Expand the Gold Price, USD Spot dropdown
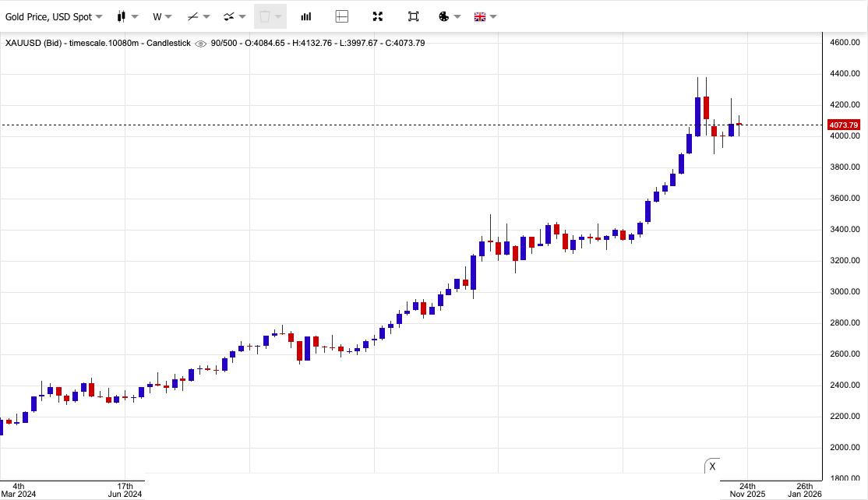This screenshot has height=500, width=868. click(x=53, y=16)
